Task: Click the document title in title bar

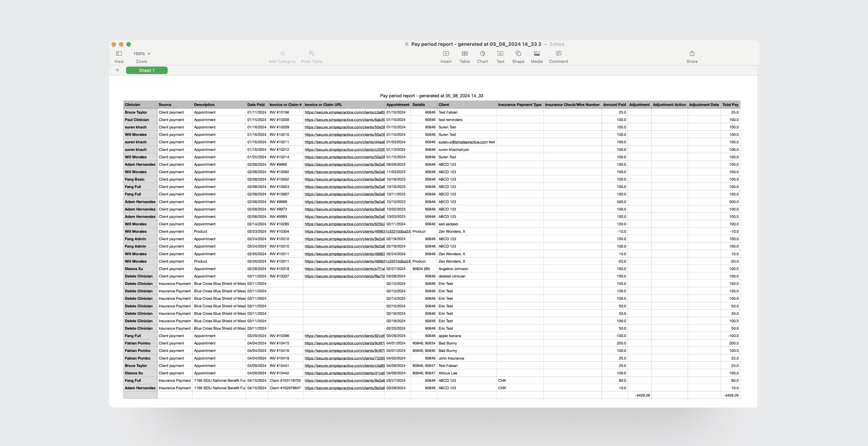Action: (x=476, y=44)
